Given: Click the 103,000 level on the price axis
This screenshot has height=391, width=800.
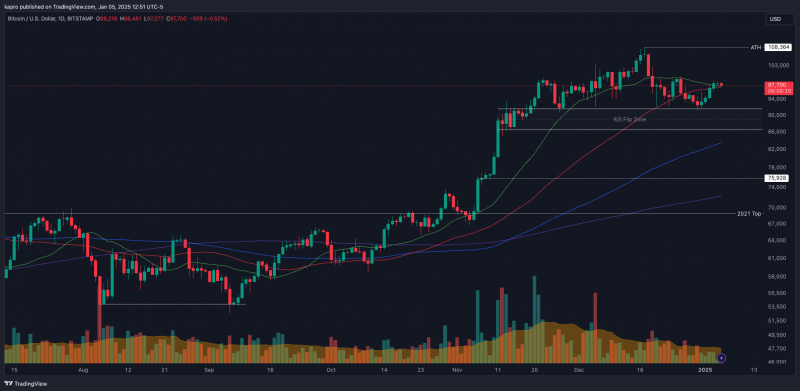Looking at the screenshot, I should coord(775,65).
